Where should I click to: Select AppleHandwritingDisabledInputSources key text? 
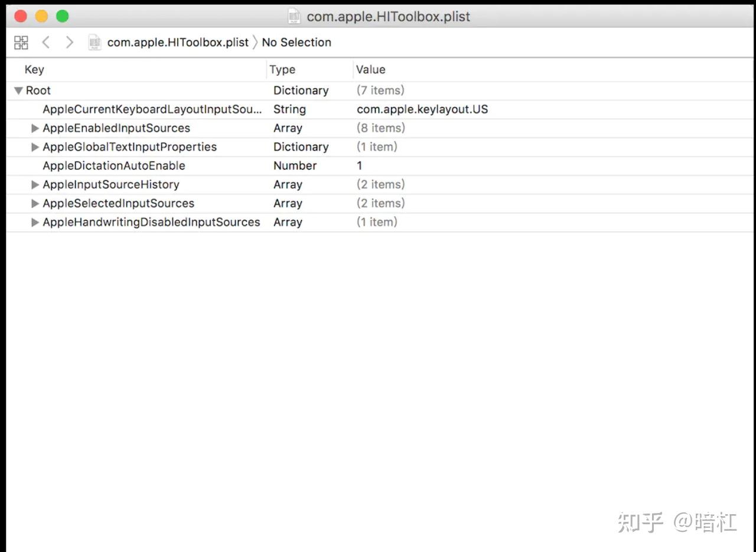tap(151, 223)
